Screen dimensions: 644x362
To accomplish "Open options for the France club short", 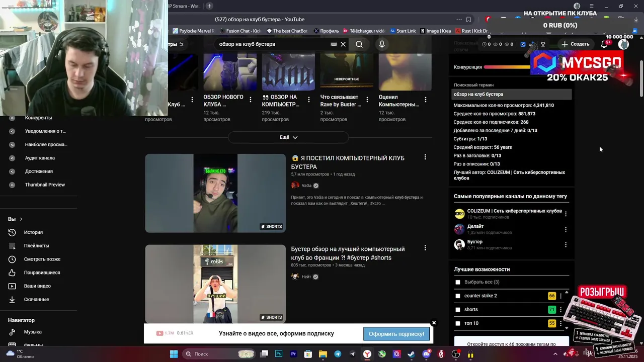I will (x=425, y=248).
